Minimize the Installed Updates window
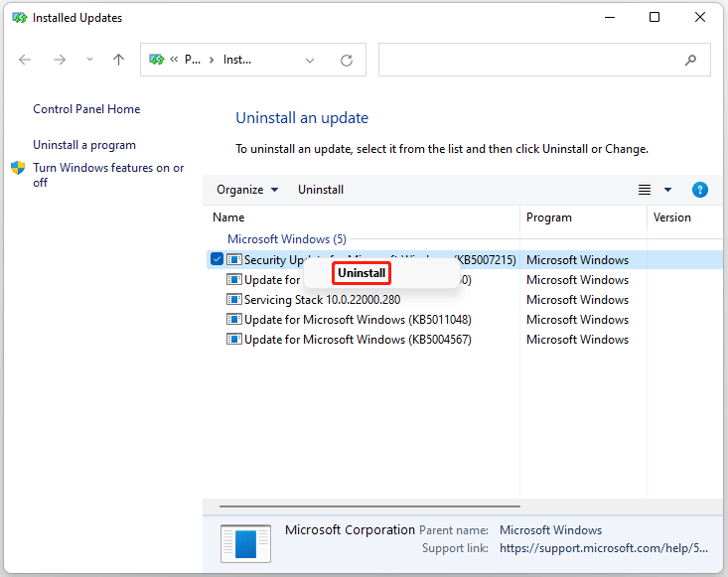 (610, 17)
